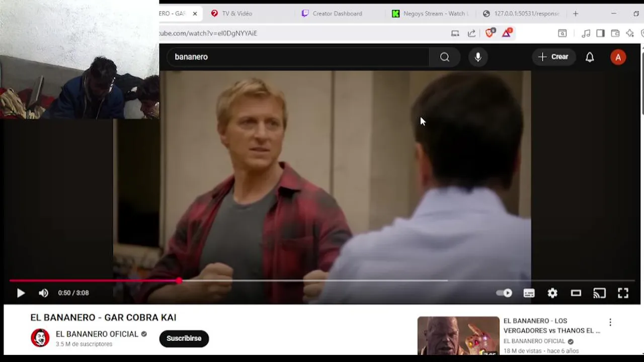Toggle the autoplay switch in player controls

pyautogui.click(x=504, y=293)
